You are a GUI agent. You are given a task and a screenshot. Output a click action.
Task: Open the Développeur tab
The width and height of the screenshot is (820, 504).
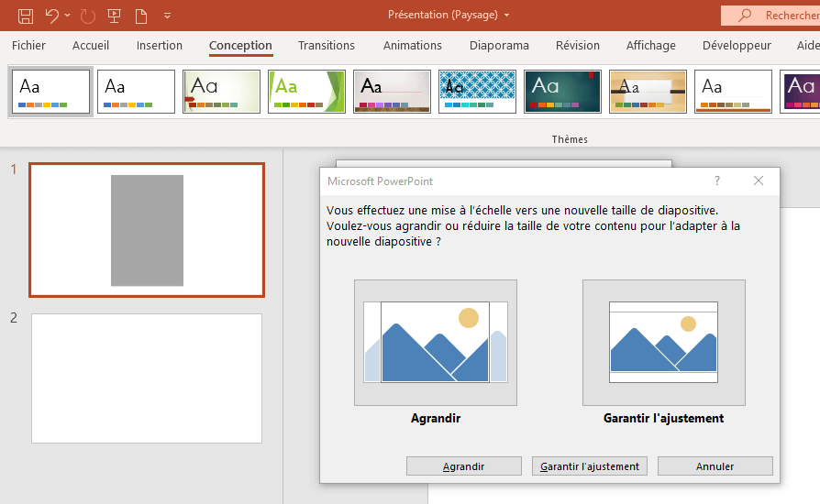(x=737, y=46)
